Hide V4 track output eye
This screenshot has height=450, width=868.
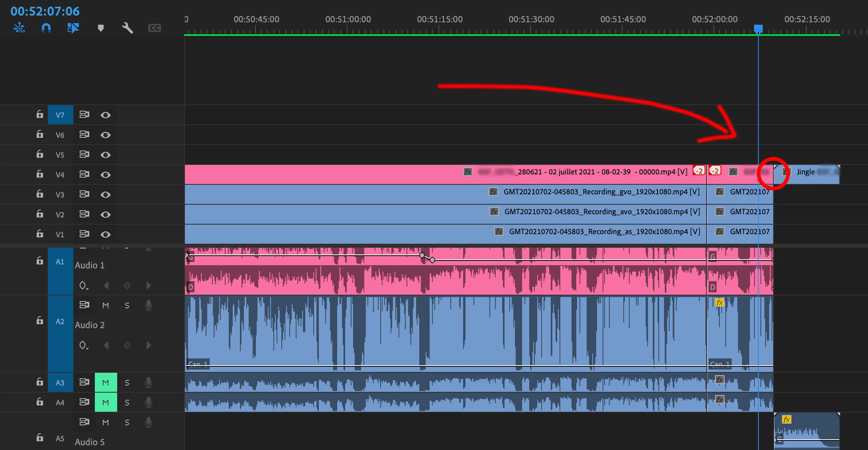click(106, 174)
